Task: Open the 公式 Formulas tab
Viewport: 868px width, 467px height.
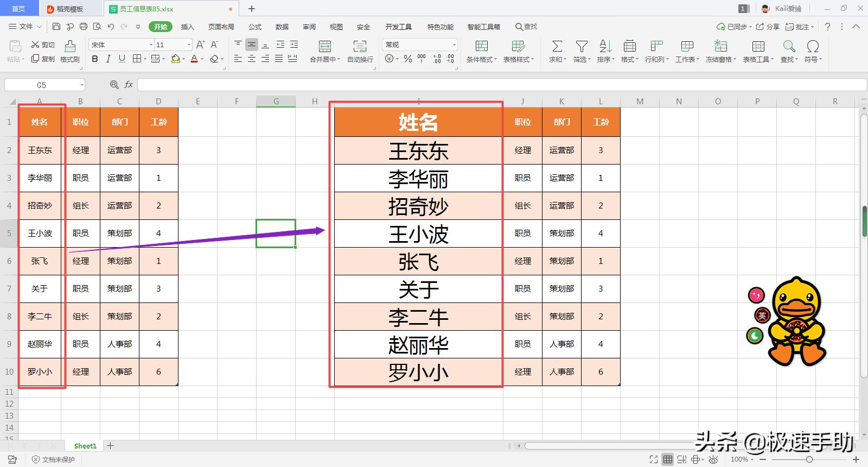Action: click(x=255, y=27)
